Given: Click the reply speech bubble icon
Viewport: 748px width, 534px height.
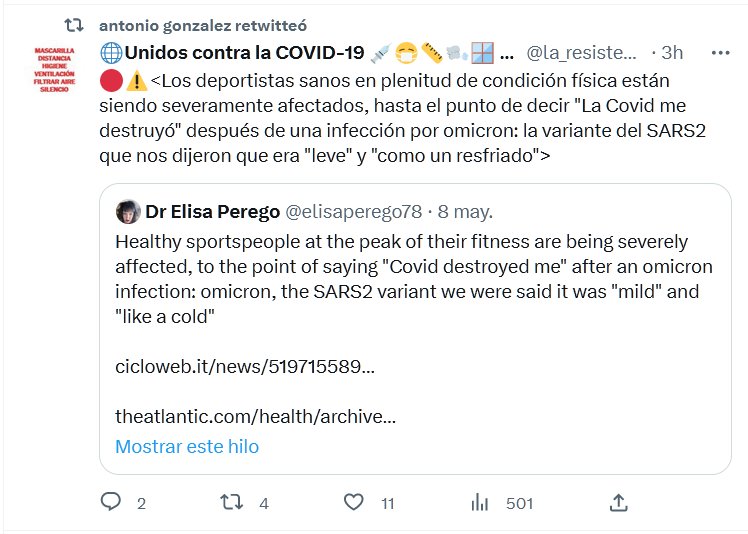Looking at the screenshot, I should [112, 502].
